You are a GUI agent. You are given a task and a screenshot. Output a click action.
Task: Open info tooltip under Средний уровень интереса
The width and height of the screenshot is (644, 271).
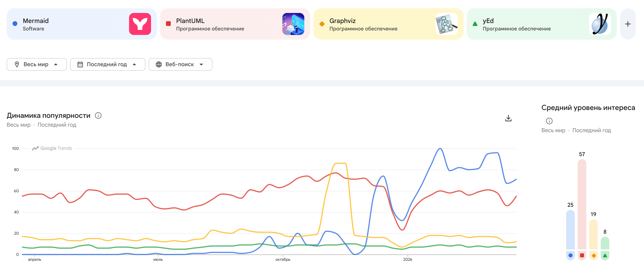pos(549,121)
